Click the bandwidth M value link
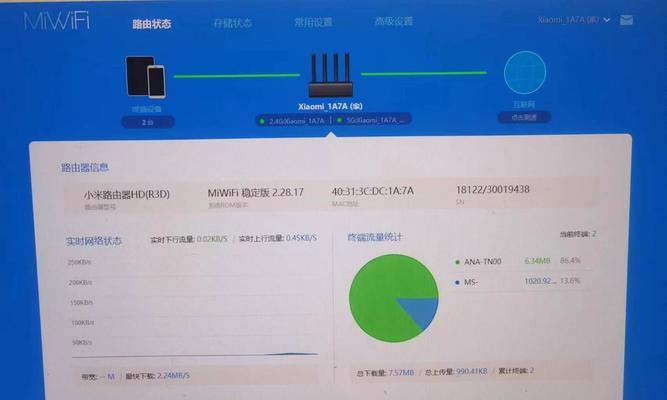 [111, 377]
